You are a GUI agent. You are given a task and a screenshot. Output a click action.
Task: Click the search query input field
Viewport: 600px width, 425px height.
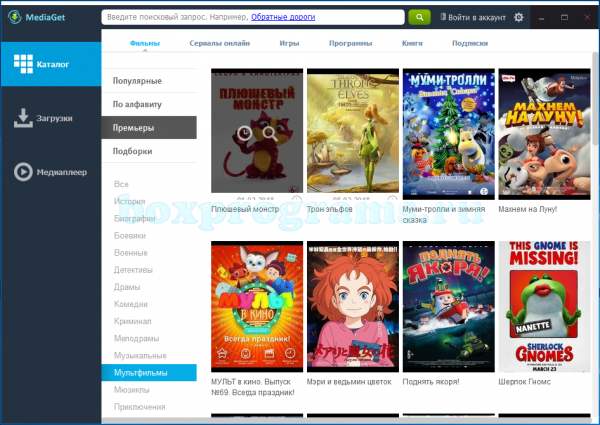[253, 17]
